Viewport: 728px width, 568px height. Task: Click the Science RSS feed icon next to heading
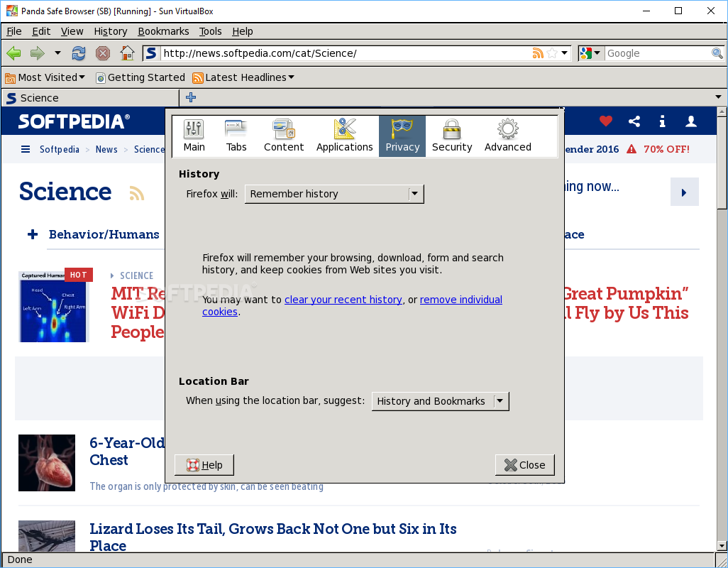(136, 192)
